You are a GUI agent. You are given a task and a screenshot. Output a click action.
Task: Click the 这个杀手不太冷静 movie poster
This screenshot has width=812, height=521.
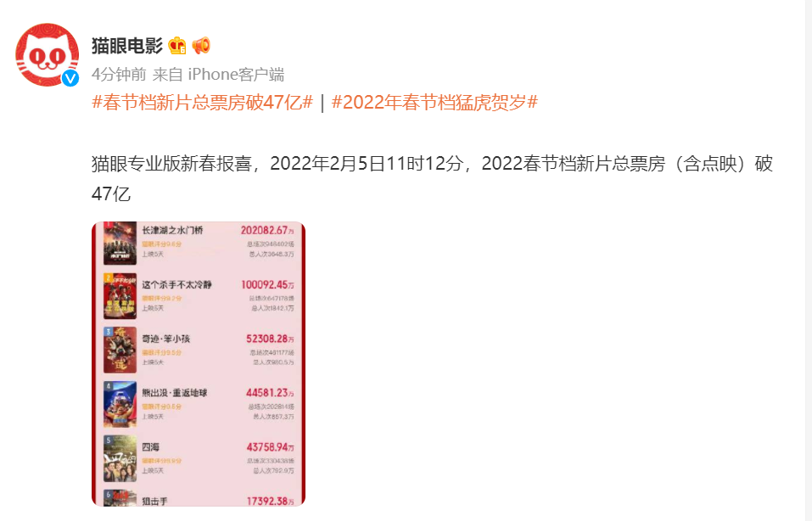pyautogui.click(x=120, y=296)
